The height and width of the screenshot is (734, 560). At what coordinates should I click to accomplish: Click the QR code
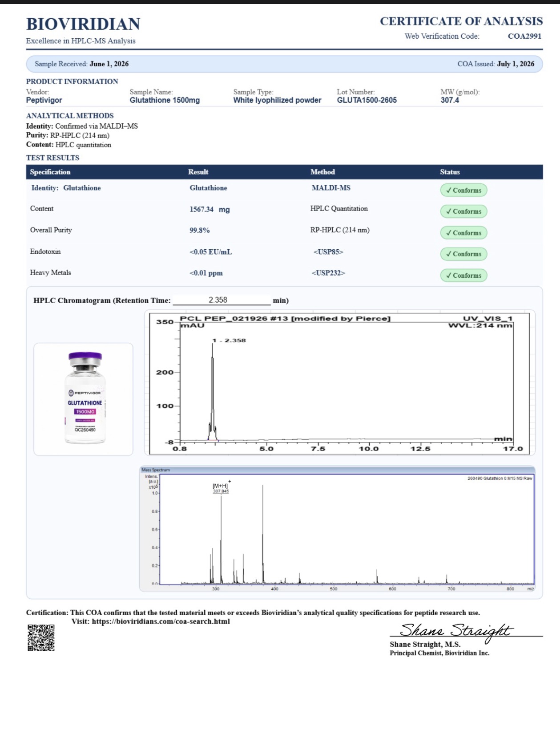coord(41,637)
